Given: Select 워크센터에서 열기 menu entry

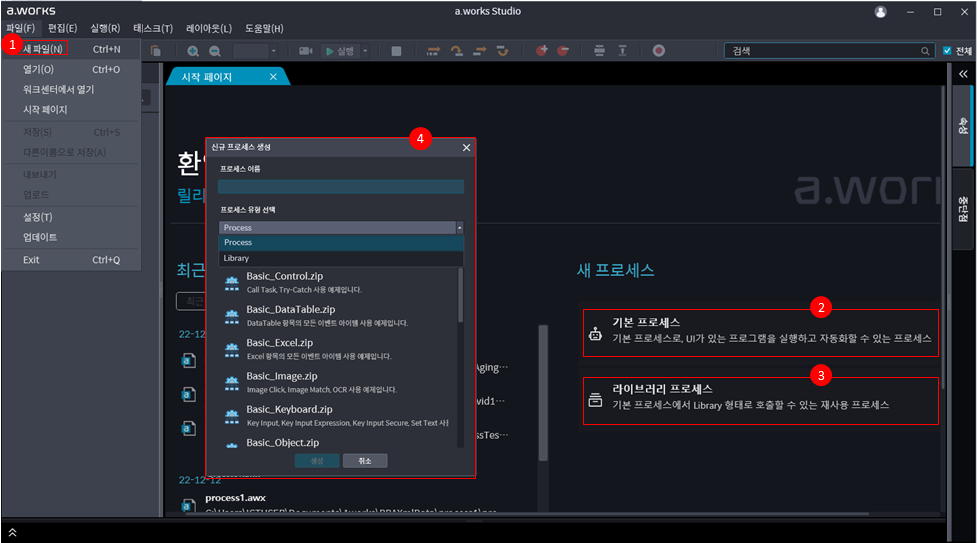Looking at the screenshot, I should (x=72, y=89).
